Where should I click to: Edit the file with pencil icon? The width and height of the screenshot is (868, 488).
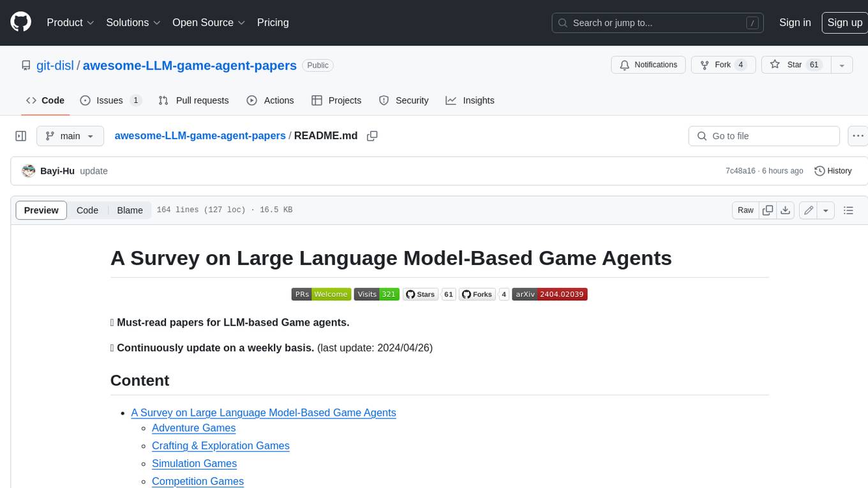pyautogui.click(x=809, y=210)
